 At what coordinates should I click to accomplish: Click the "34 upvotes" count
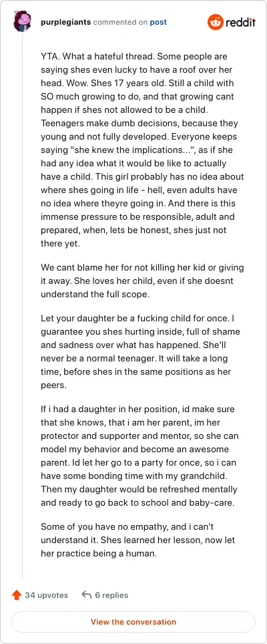[46, 595]
